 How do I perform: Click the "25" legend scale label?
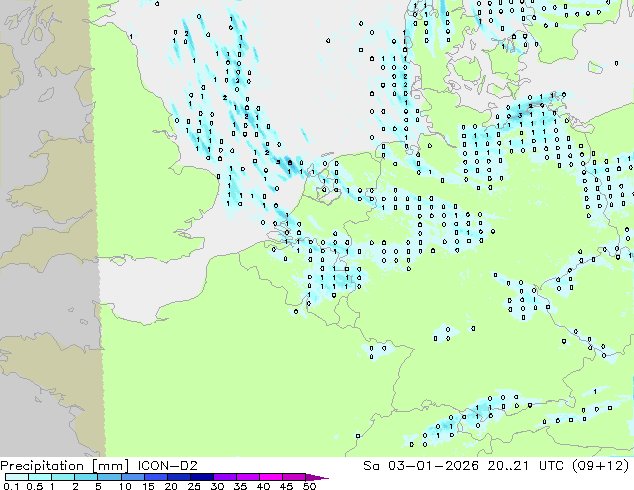pyautogui.click(x=194, y=486)
